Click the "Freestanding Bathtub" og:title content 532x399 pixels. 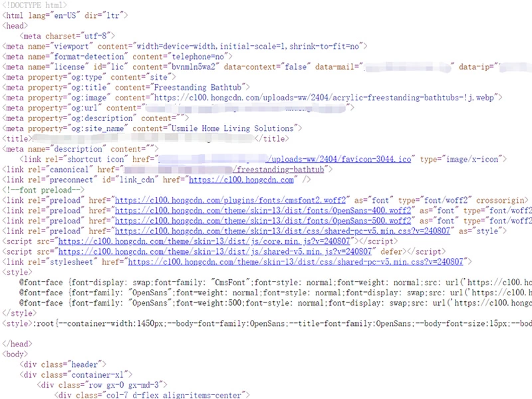[x=198, y=88]
